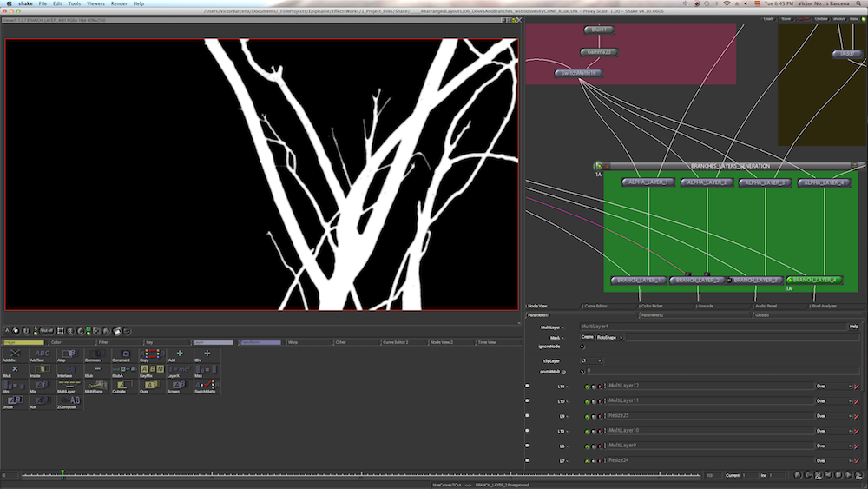Screen dimensions: 868x489
Task: Click the Help button in parameters
Action: click(854, 327)
